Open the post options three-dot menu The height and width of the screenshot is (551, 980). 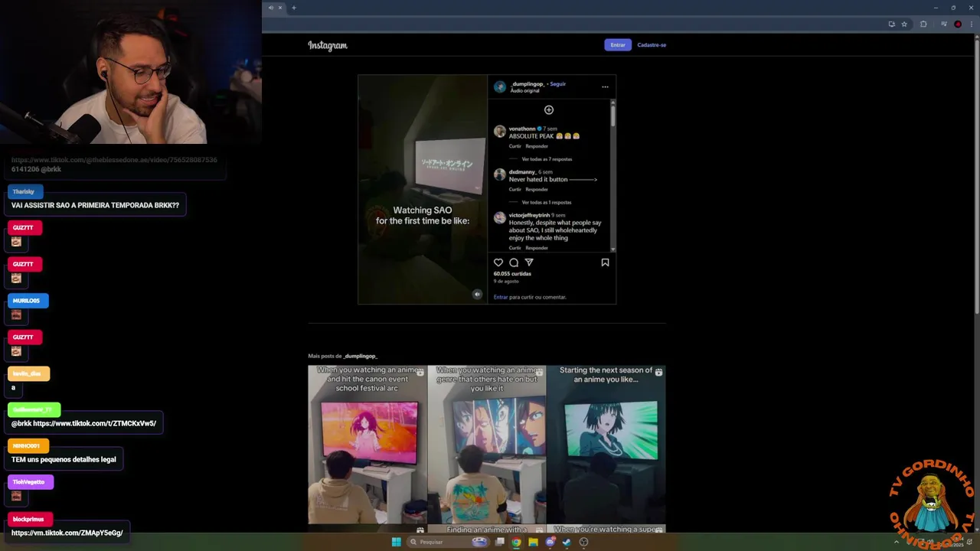coord(605,86)
